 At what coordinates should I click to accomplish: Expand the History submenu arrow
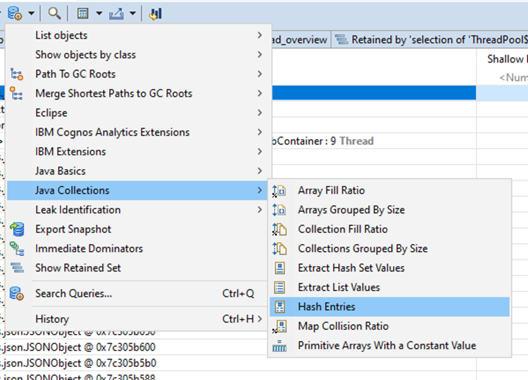pyautogui.click(x=260, y=319)
